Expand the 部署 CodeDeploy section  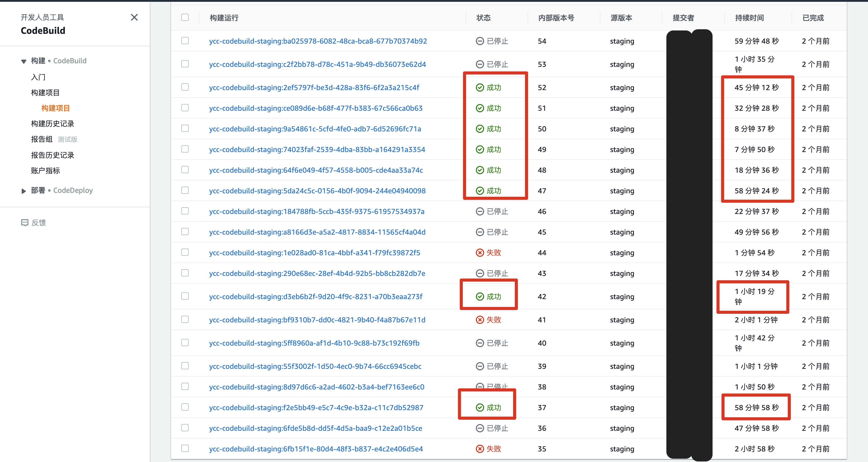(24, 191)
